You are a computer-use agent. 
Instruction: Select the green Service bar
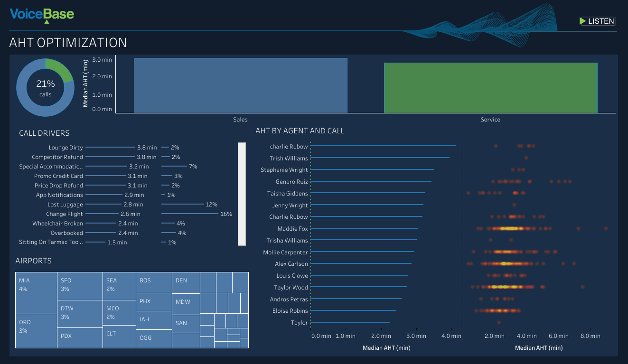tap(490, 88)
